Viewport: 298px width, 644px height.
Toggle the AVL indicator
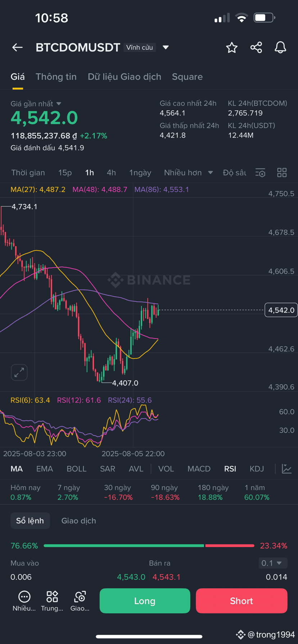[136, 469]
